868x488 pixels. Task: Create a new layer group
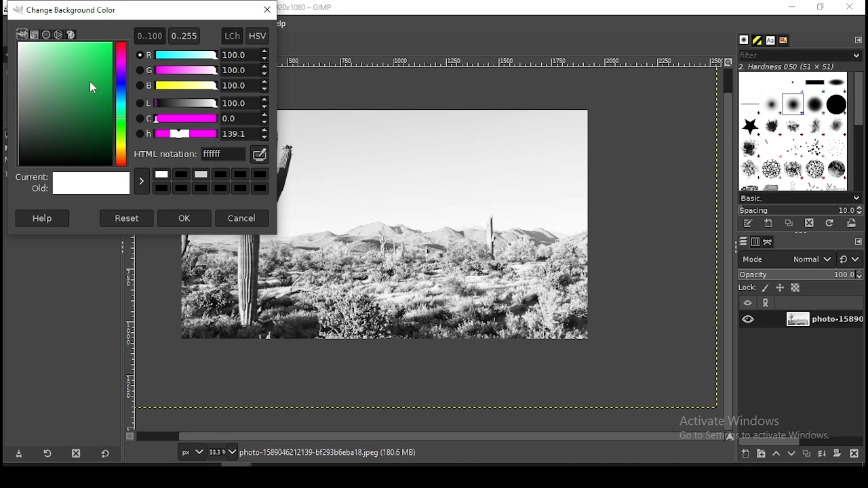(762, 454)
